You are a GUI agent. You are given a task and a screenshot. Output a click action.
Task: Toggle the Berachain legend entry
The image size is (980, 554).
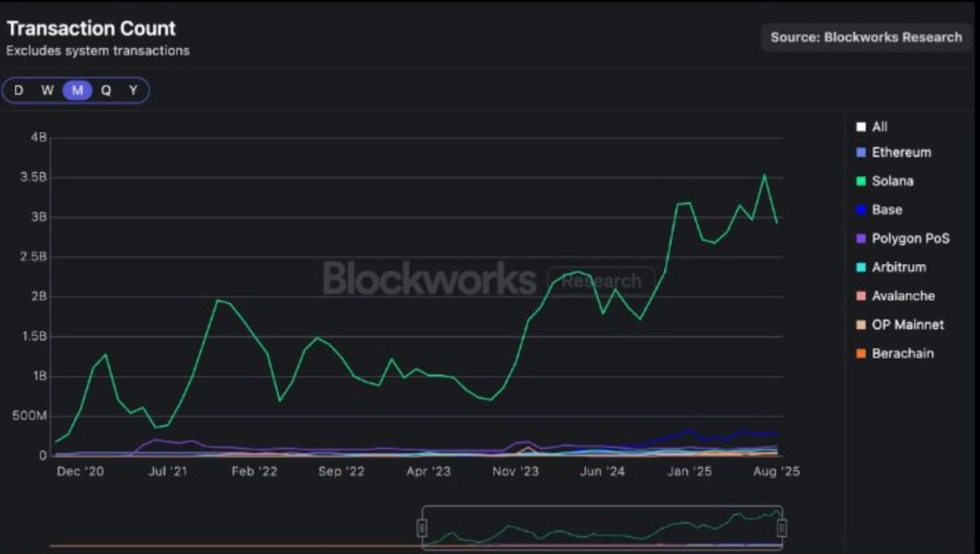click(x=902, y=353)
